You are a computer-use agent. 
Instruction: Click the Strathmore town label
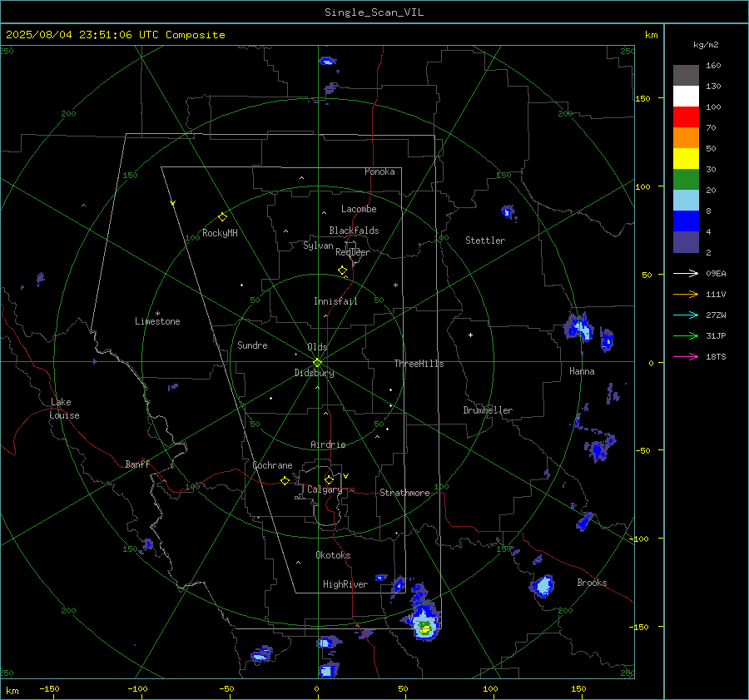coord(404,493)
